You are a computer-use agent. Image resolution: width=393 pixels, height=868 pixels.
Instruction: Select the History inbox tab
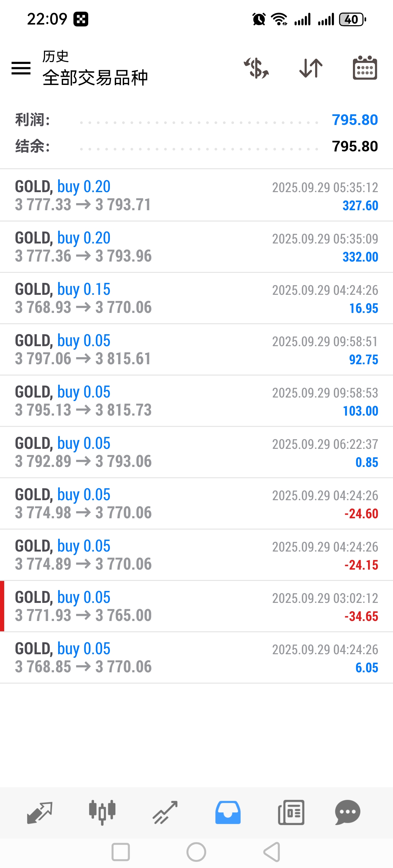pos(228,812)
